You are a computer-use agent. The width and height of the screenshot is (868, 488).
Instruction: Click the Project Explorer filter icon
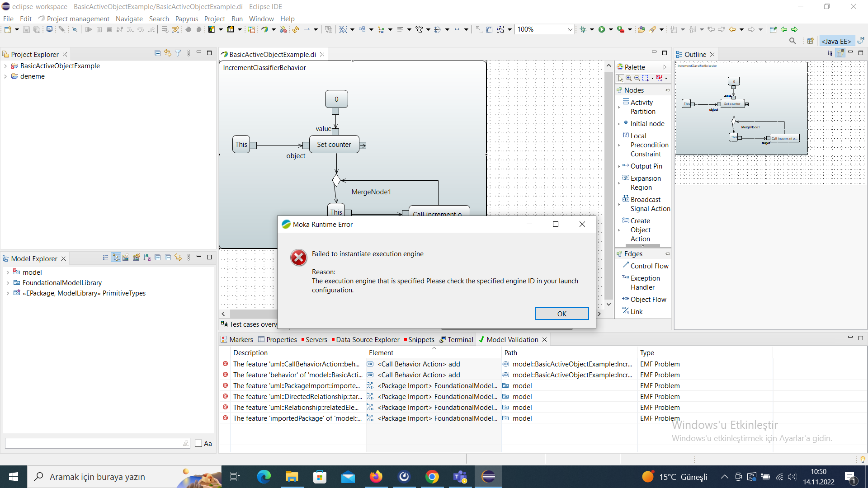point(178,53)
